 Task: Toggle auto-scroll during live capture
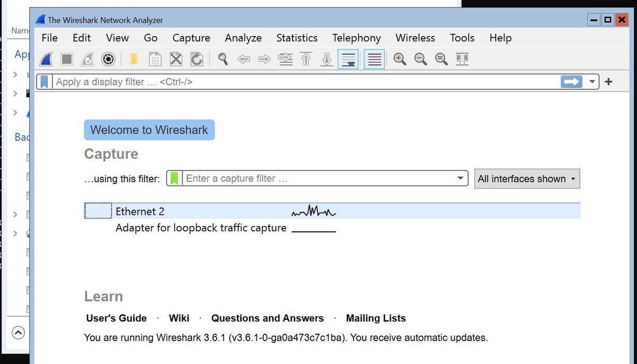coord(348,59)
